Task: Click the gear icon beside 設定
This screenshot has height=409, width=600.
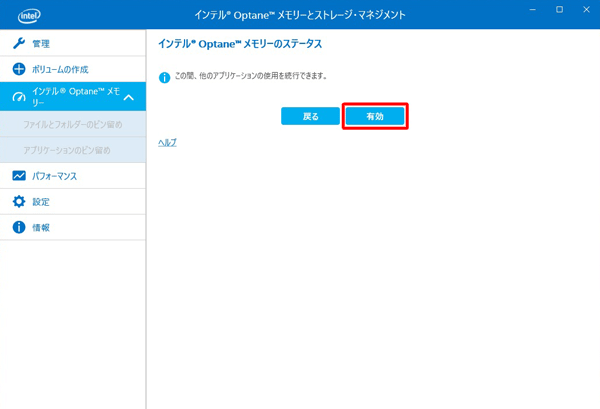Action: (19, 201)
